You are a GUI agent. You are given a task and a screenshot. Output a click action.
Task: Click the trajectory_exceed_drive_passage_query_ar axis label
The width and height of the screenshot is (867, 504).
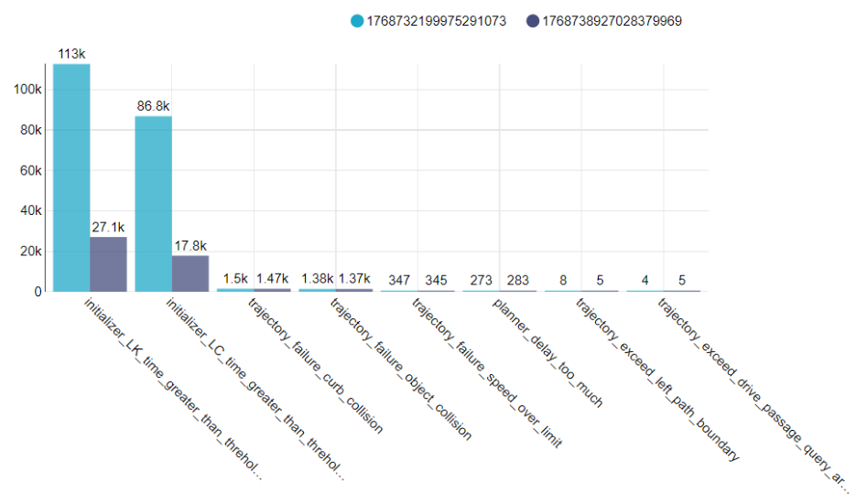(753, 388)
